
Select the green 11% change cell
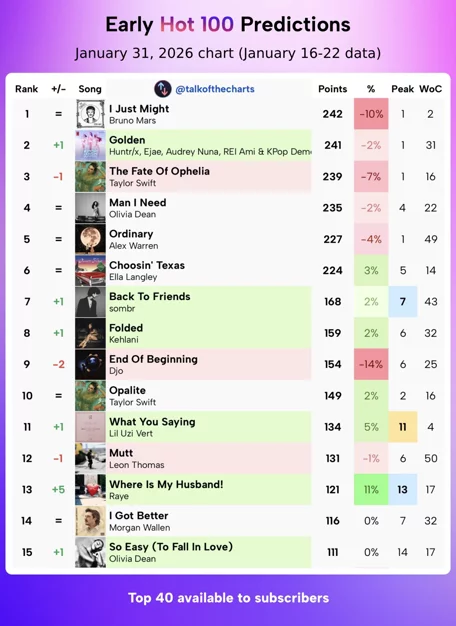371,489
